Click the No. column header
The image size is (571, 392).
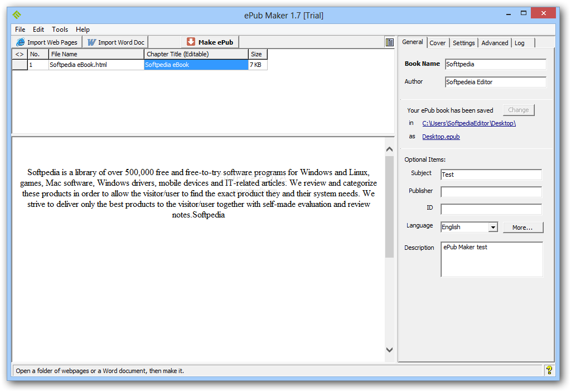coord(38,54)
